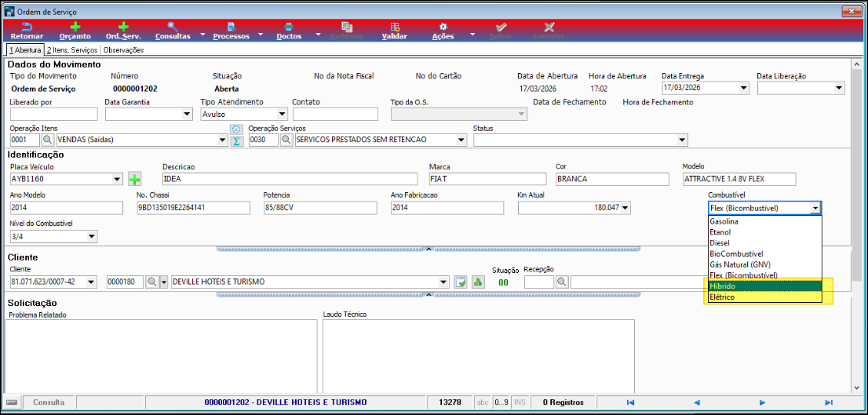
Task: Select Híbrido in Combustível list
Action: click(764, 286)
